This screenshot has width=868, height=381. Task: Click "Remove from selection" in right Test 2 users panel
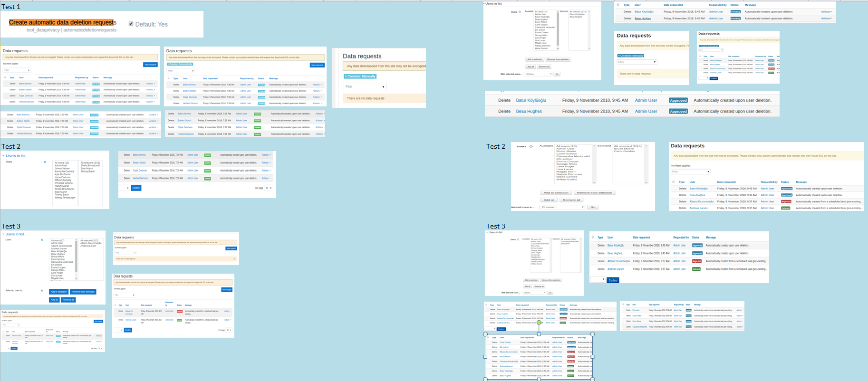[595, 193]
